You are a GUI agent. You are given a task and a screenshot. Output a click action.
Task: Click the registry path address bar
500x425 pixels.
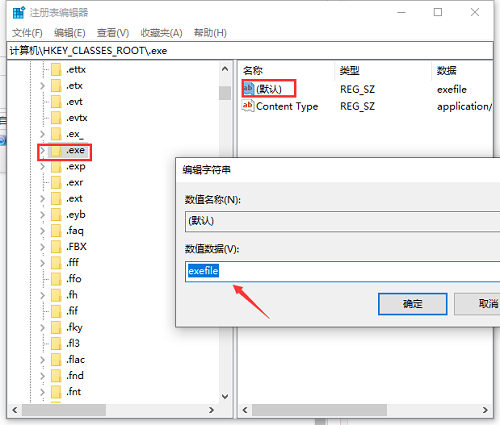(250, 51)
